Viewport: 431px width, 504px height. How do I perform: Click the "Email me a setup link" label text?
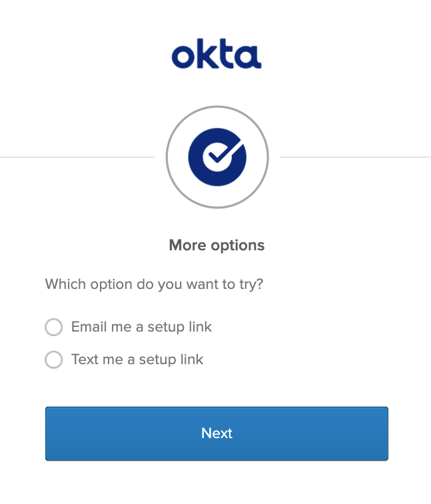[141, 327]
